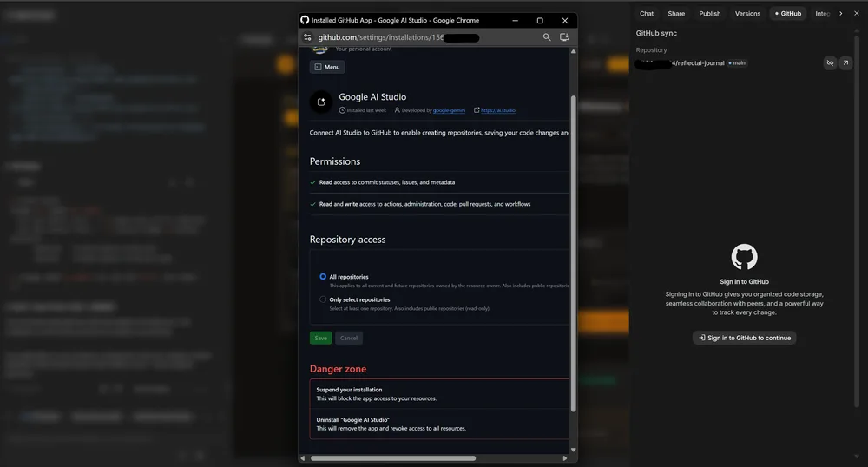The height and width of the screenshot is (467, 868).
Task: Open the partially visible Integrations tab
Action: pos(822,14)
